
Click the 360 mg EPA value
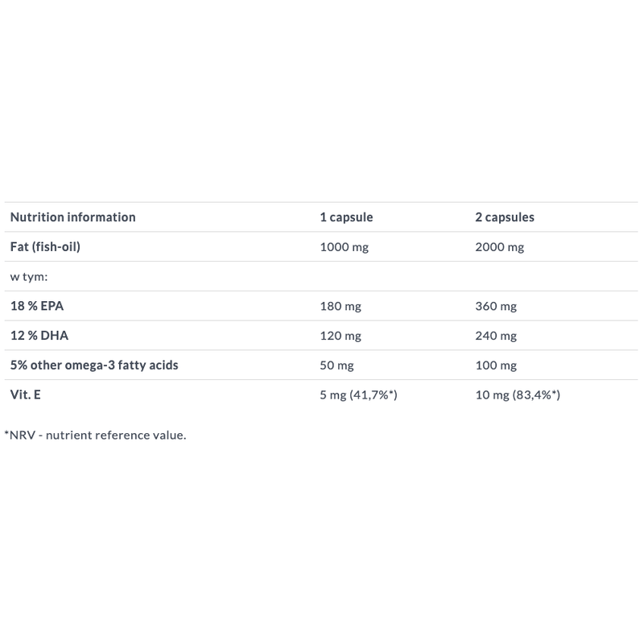496,306
